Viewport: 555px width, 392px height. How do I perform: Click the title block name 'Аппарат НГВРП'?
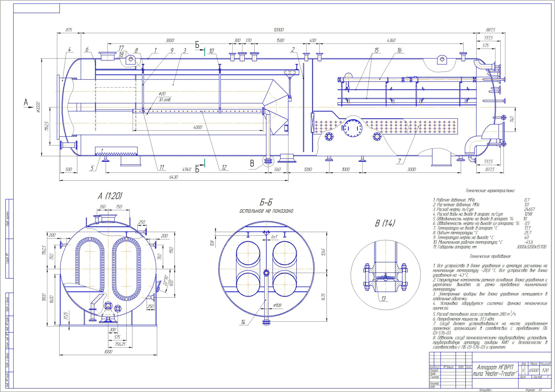pyautogui.click(x=495, y=368)
